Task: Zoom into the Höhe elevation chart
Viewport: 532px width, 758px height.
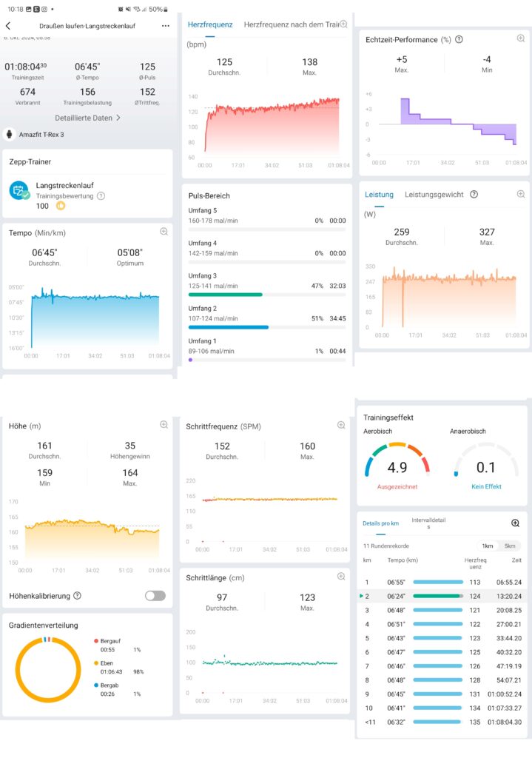Action: [x=164, y=425]
